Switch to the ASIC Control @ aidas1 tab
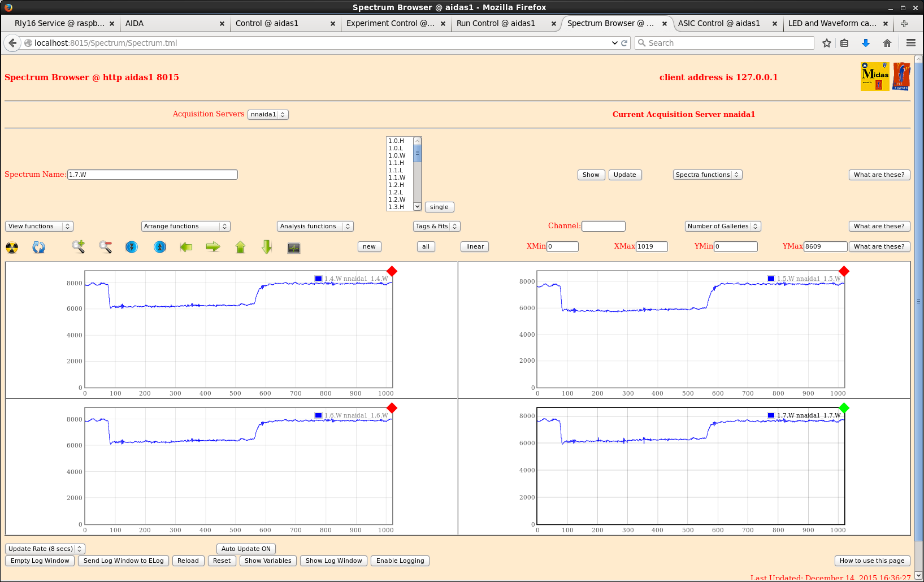This screenshot has height=582, width=924. pos(727,24)
